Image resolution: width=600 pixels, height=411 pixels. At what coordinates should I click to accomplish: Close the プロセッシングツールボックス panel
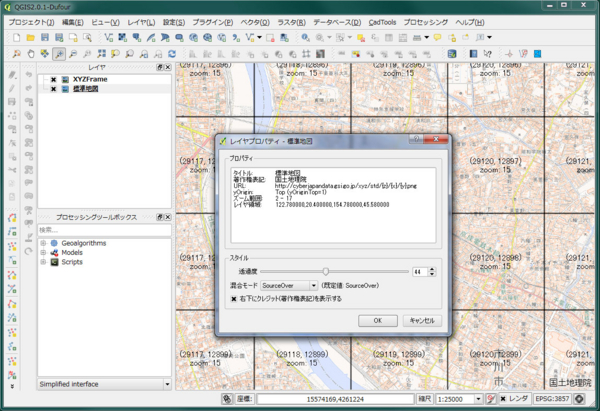point(168,217)
